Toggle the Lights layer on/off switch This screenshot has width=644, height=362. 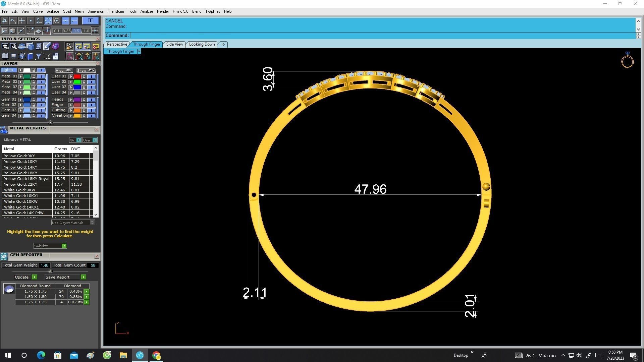[x=41, y=70]
